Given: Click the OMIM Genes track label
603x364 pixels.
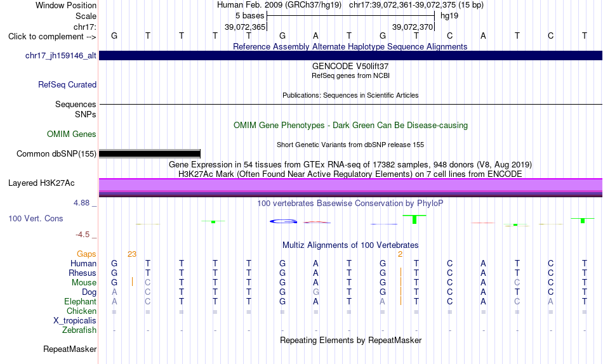Looking at the screenshot, I should click(72, 134).
